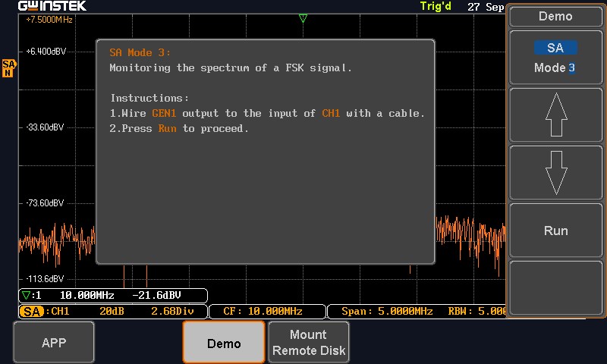
Task: Click the GW Instek logo
Action: [x=52, y=6]
